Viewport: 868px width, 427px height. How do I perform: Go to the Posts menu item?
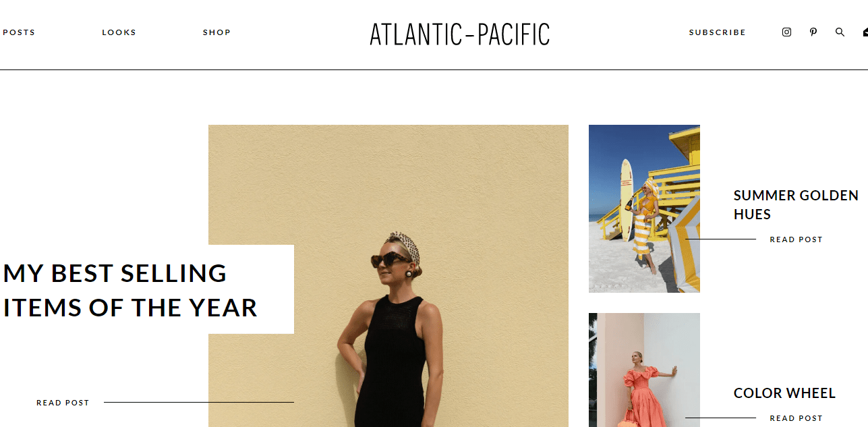pyautogui.click(x=19, y=32)
